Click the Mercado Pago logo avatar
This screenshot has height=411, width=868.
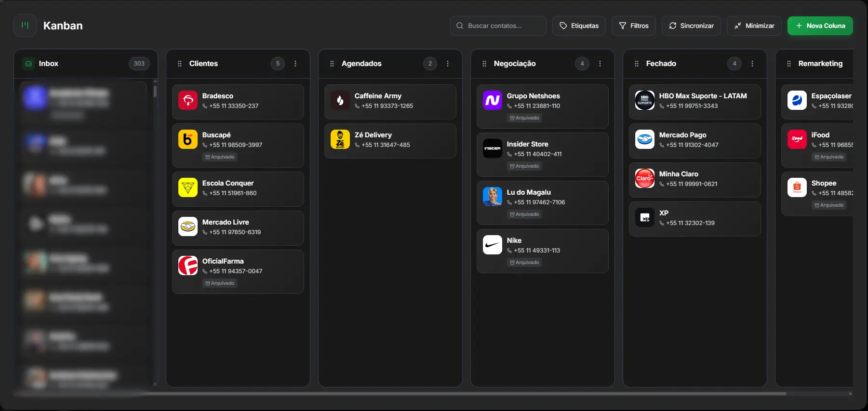point(645,139)
